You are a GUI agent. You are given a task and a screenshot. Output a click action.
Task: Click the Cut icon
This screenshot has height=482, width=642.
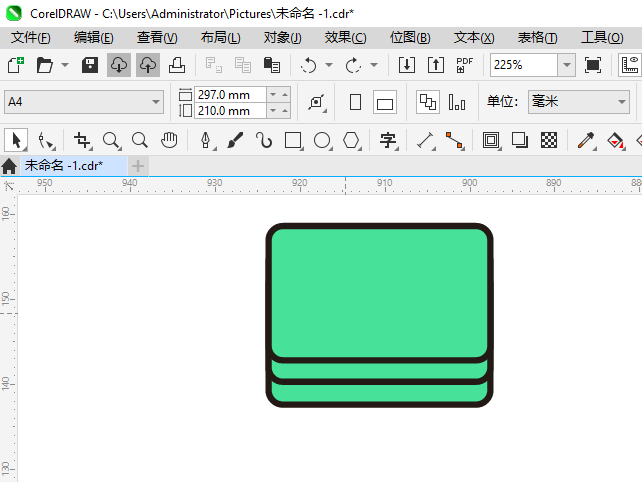(213, 65)
